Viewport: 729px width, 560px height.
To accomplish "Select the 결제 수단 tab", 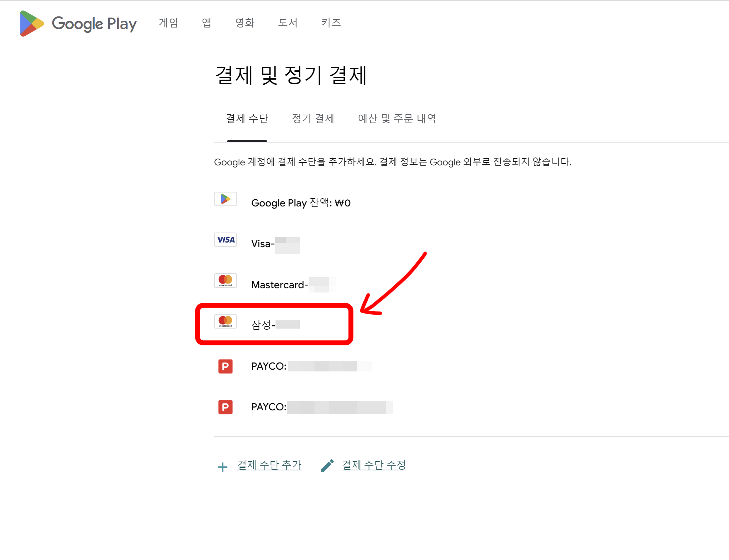I will pos(247,119).
